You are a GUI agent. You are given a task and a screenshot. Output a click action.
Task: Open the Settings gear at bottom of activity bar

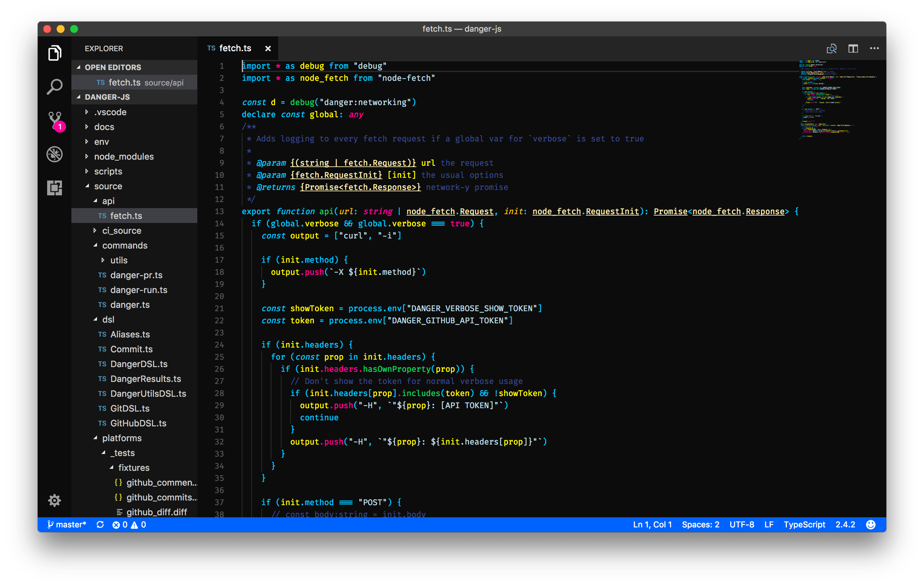(55, 500)
